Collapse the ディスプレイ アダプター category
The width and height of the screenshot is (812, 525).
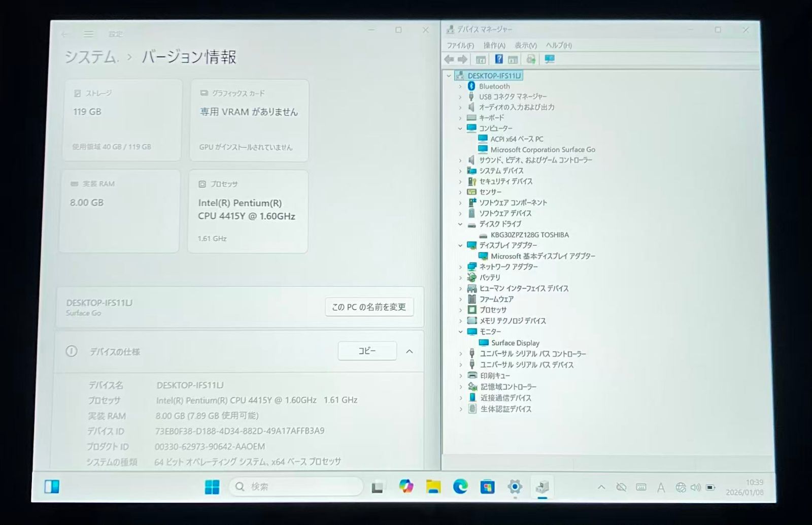coord(461,245)
